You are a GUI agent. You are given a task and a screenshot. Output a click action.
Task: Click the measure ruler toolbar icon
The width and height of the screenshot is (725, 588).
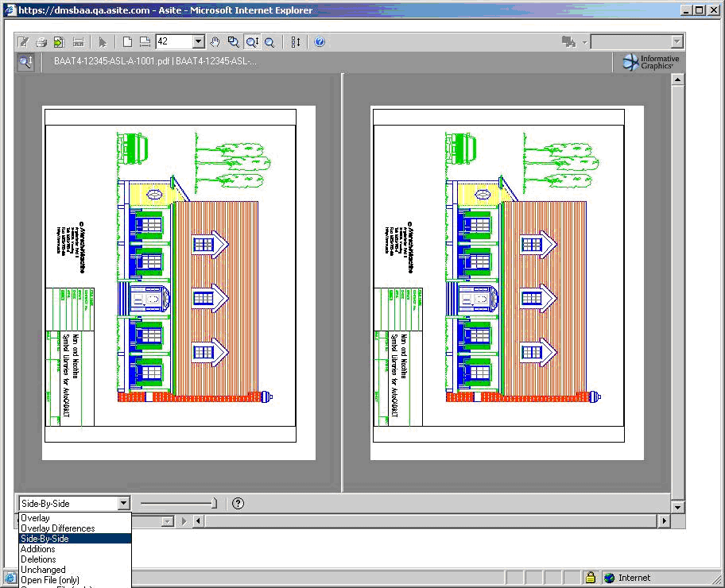pos(78,42)
